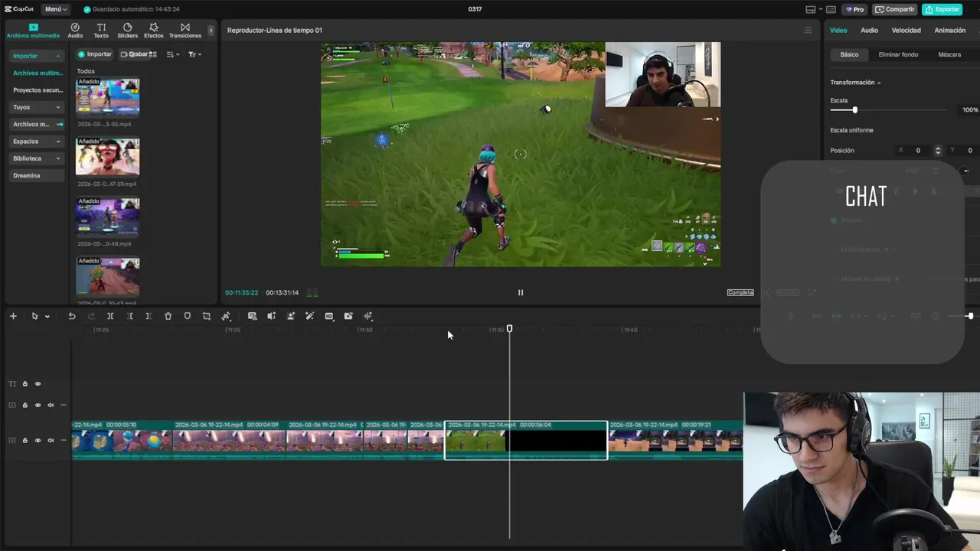The image size is (980, 551).
Task: Open the sort order dropdown
Action: (x=173, y=54)
